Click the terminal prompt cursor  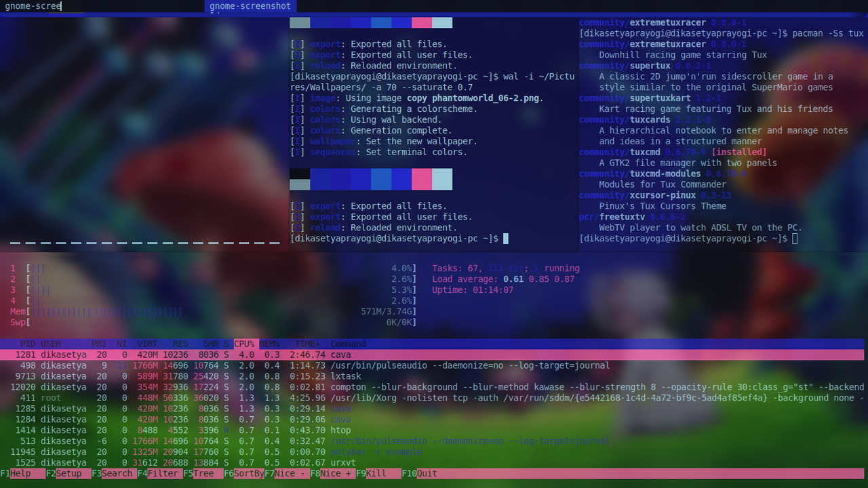coord(505,239)
